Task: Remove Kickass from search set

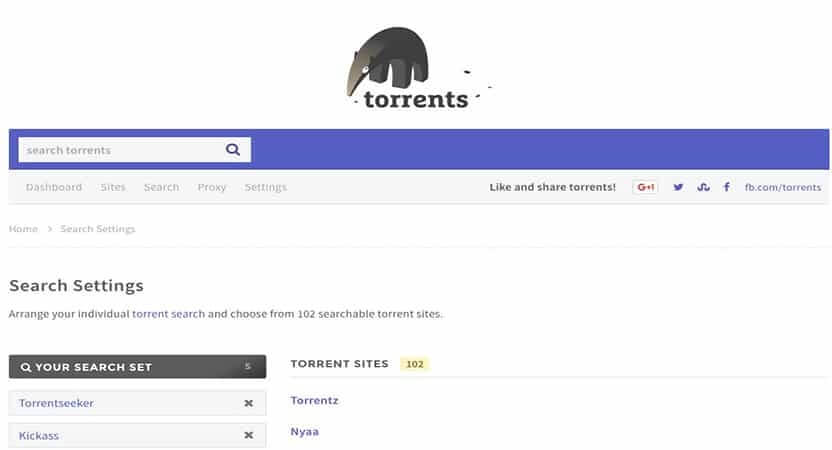Action: click(248, 435)
